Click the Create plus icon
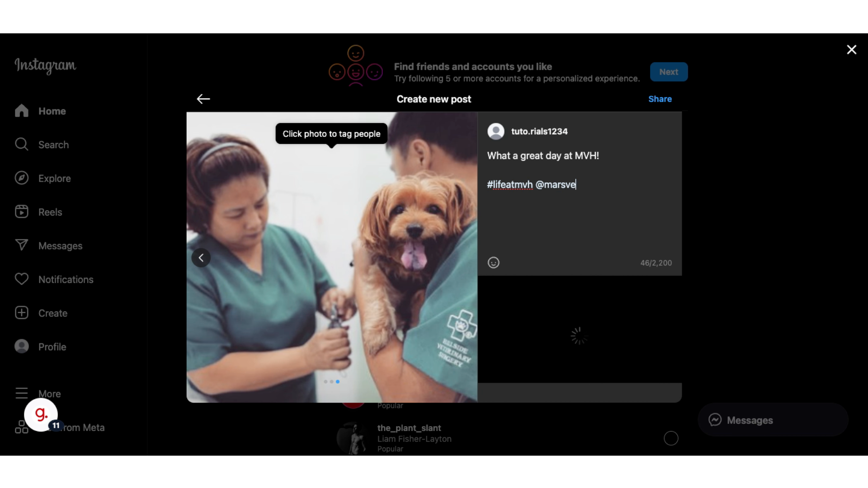Viewport: 868px width, 488px height. 21,313
